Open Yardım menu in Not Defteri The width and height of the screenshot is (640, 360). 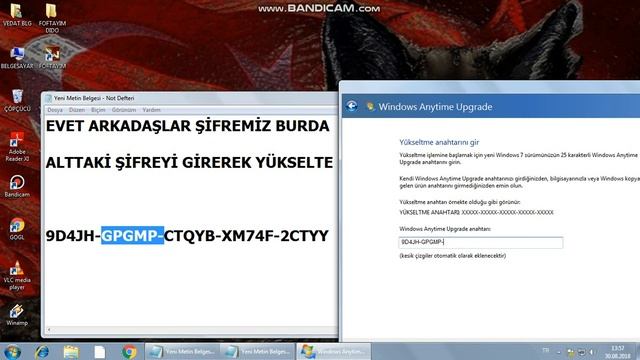151,110
